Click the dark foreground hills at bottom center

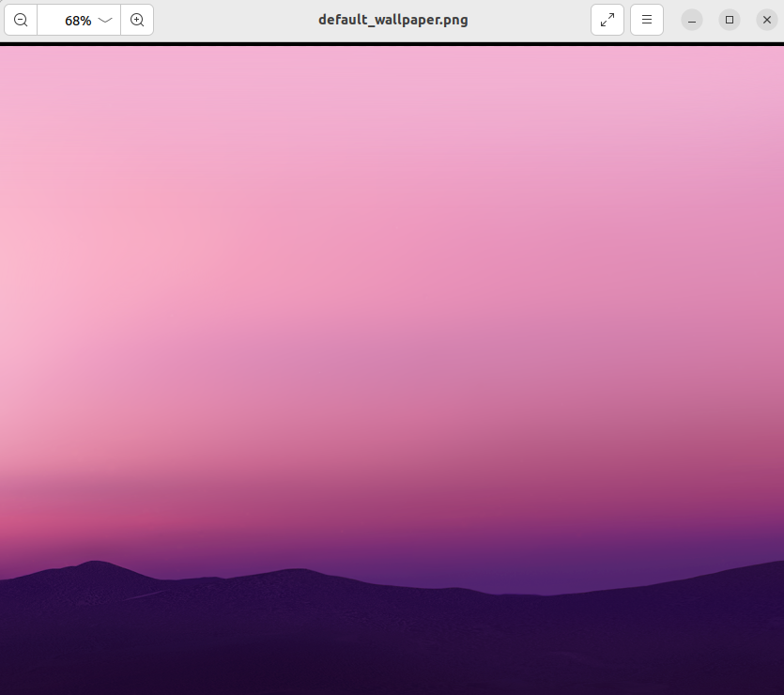click(392, 648)
